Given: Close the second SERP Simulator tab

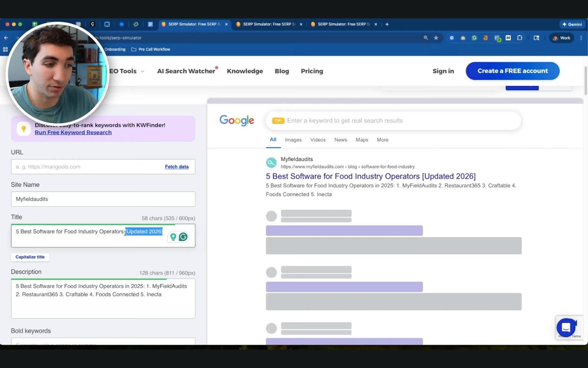Looking at the screenshot, I should click(x=301, y=24).
